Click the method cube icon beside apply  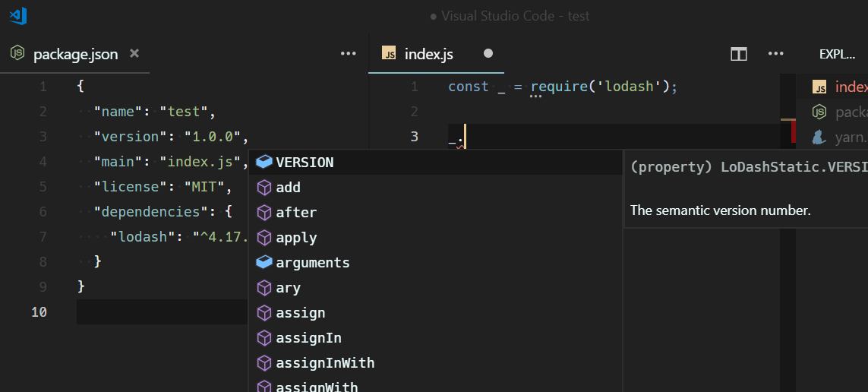click(264, 238)
